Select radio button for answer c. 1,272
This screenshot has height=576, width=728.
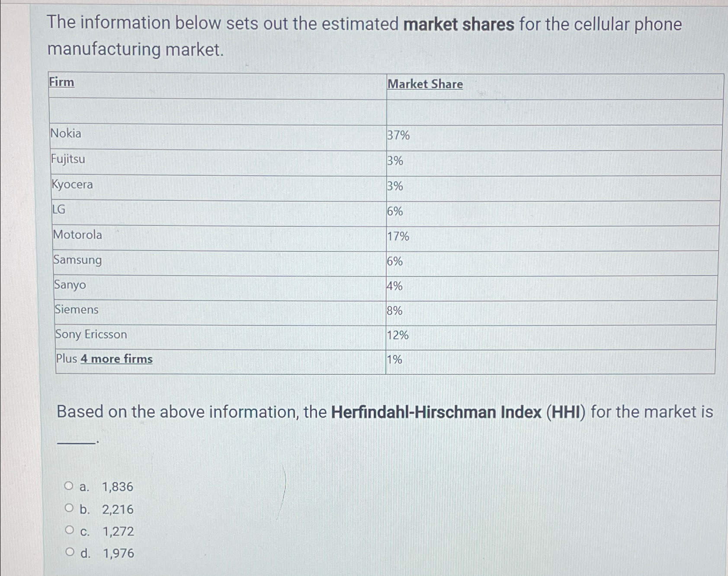pos(69,531)
